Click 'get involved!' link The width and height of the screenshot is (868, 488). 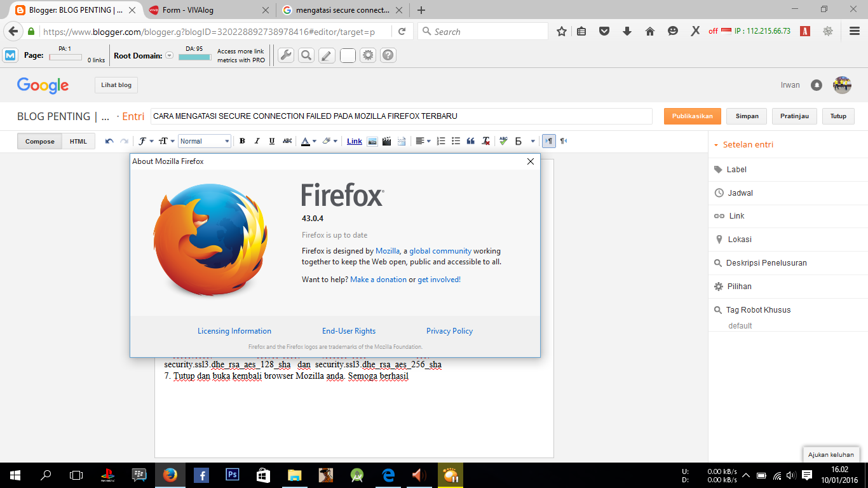[439, 280]
